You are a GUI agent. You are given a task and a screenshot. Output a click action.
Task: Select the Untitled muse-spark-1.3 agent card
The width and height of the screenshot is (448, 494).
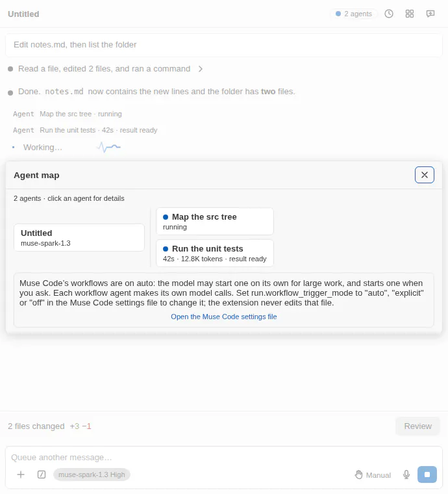(x=79, y=238)
